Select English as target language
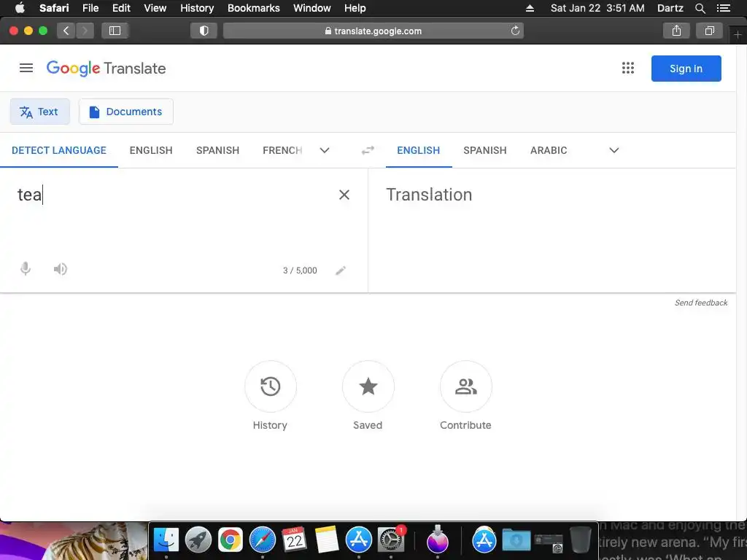Screen dimensions: 747x560 [x=418, y=150]
